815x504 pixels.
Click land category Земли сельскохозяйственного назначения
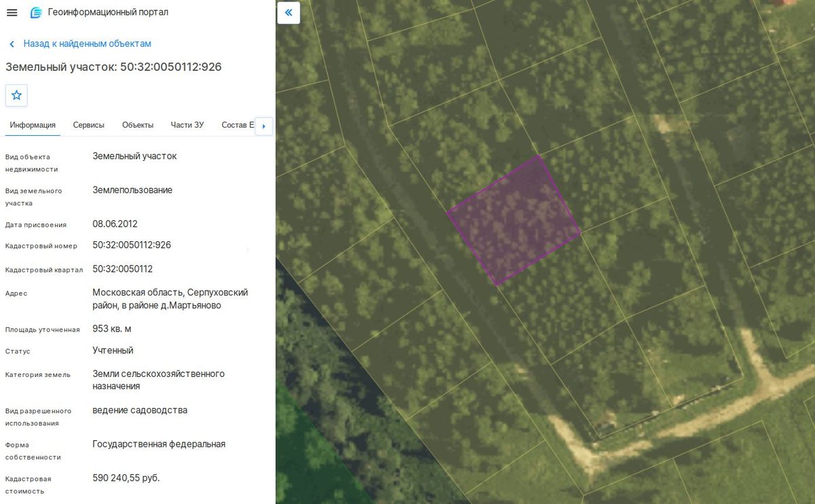[x=158, y=380]
